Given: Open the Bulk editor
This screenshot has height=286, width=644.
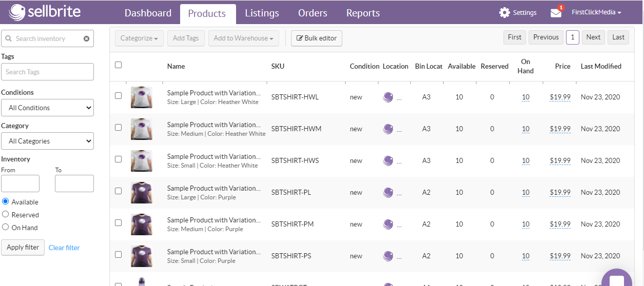Looking at the screenshot, I should pos(317,38).
